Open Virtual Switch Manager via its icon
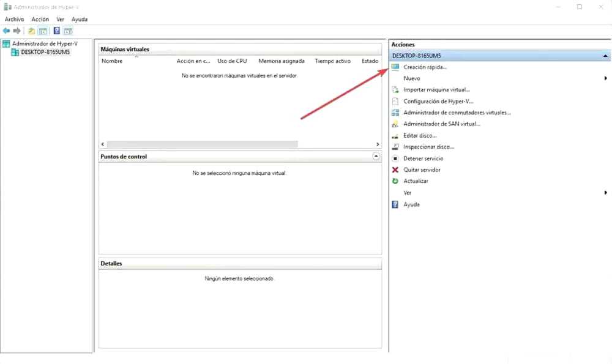The image size is (612, 364). tap(395, 113)
